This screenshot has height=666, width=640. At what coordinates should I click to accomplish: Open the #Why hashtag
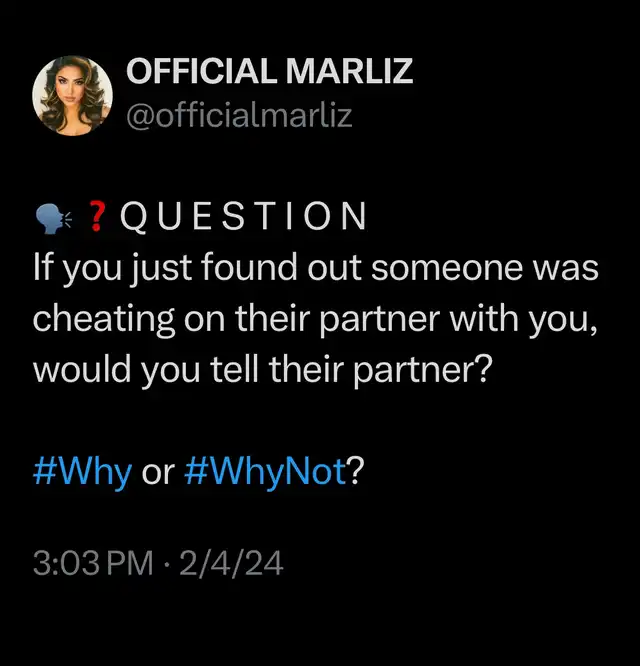pos(82,472)
